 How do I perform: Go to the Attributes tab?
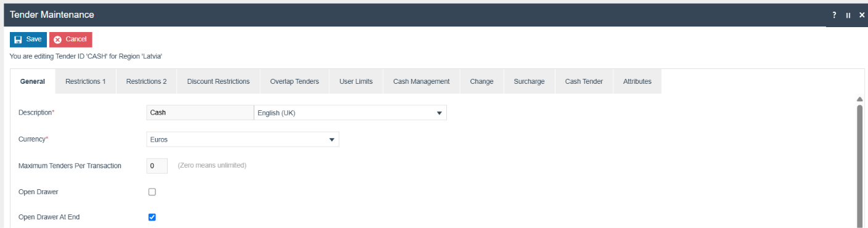637,81
